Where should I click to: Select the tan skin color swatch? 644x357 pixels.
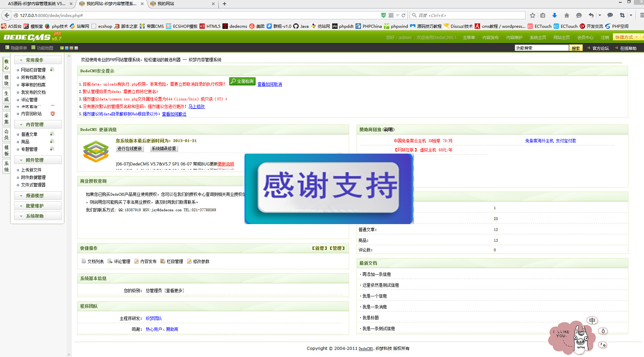(71, 48)
